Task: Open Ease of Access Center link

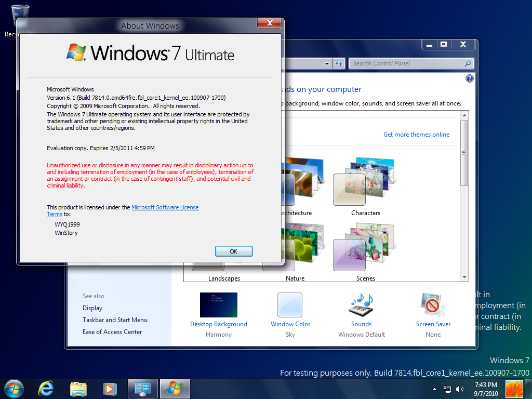Action: tap(112, 332)
